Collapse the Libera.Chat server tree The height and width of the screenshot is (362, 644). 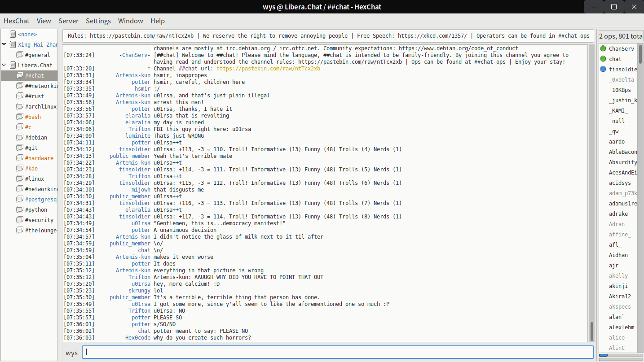click(x=4, y=65)
